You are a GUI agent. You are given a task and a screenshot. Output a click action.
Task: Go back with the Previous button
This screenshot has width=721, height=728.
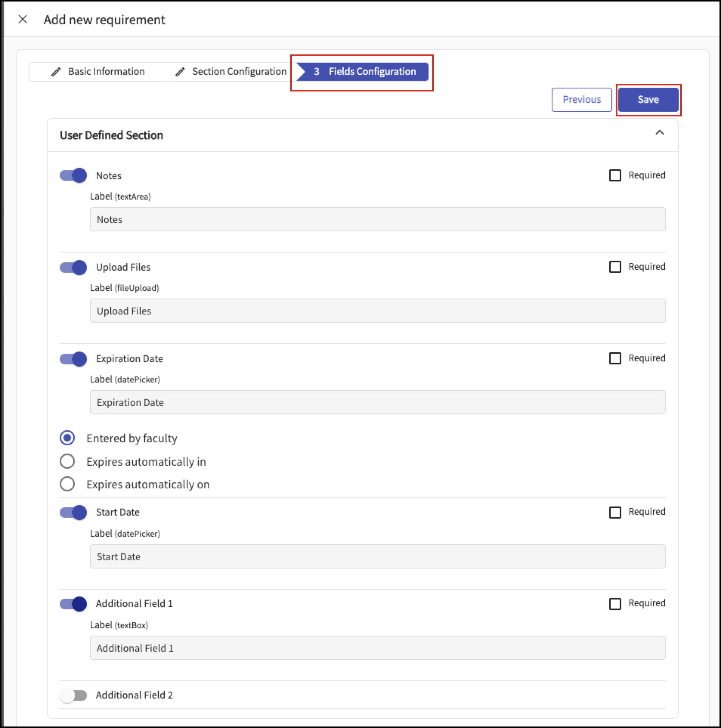582,100
